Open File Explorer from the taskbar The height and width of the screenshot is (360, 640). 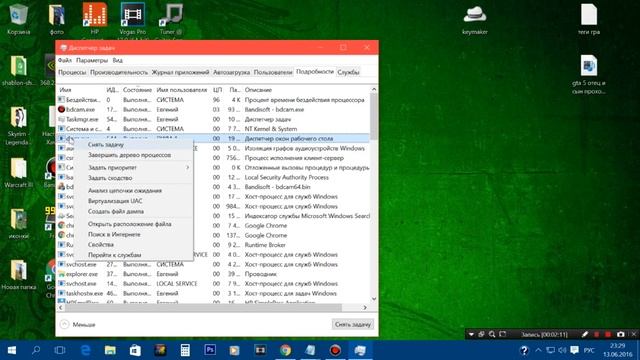click(110, 350)
